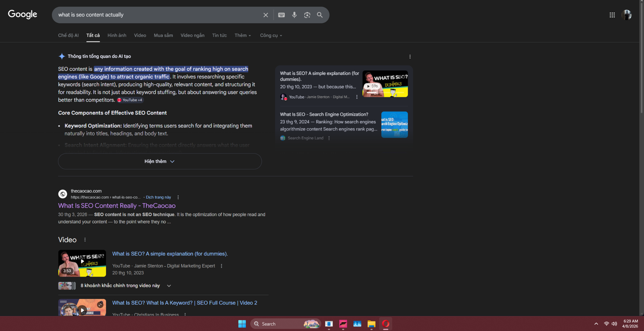
Task: Play the What is SEO dummies video thumbnail
Action: point(82,263)
